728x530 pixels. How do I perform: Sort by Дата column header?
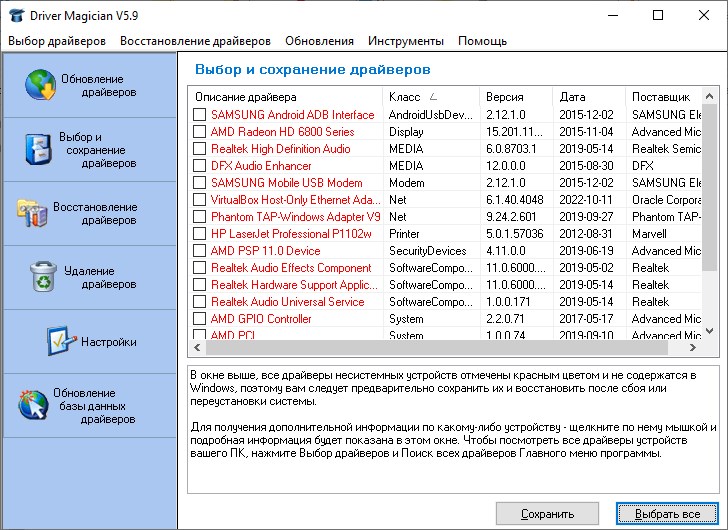[x=590, y=97]
